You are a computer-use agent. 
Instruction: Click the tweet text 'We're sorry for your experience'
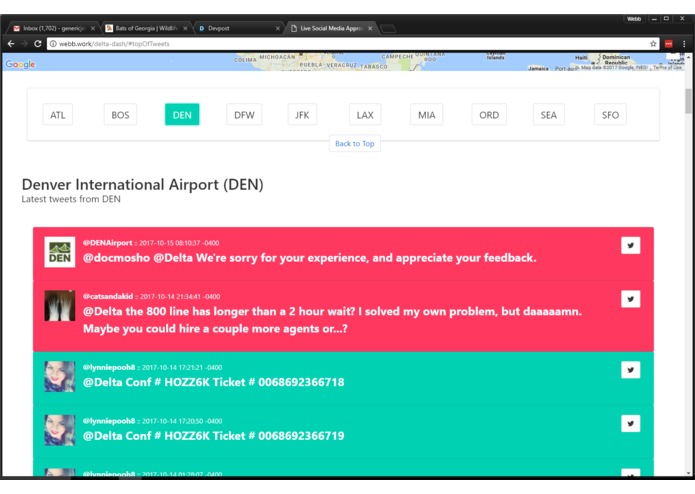click(309, 258)
